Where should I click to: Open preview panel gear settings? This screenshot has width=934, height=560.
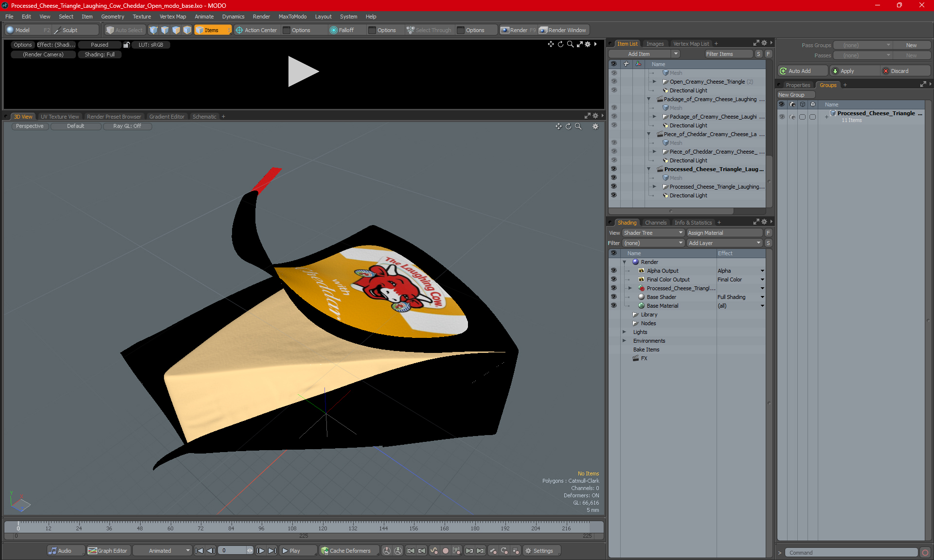click(x=588, y=44)
